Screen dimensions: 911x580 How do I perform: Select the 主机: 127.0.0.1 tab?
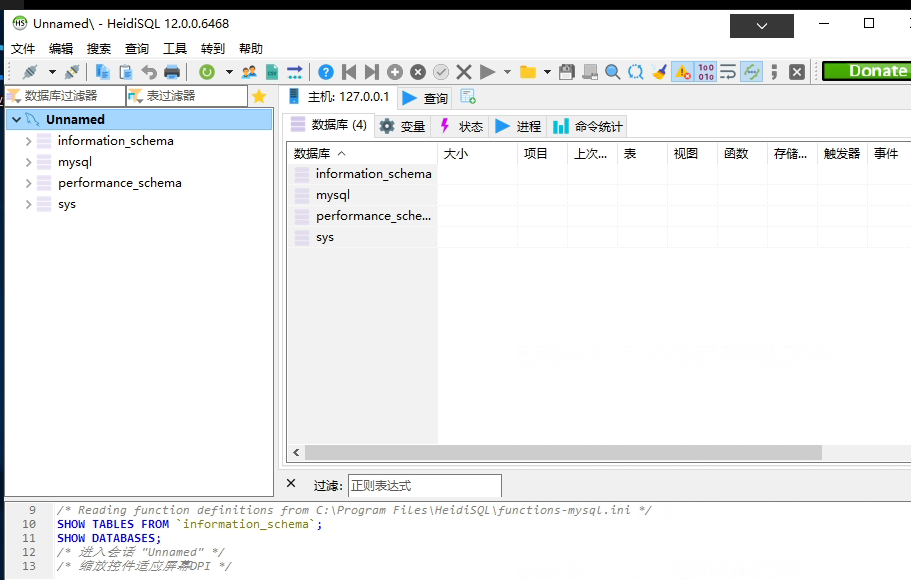tap(339, 97)
